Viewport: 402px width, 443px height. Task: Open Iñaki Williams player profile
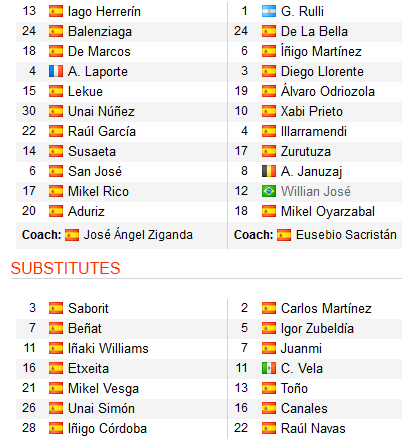pyautogui.click(x=108, y=348)
